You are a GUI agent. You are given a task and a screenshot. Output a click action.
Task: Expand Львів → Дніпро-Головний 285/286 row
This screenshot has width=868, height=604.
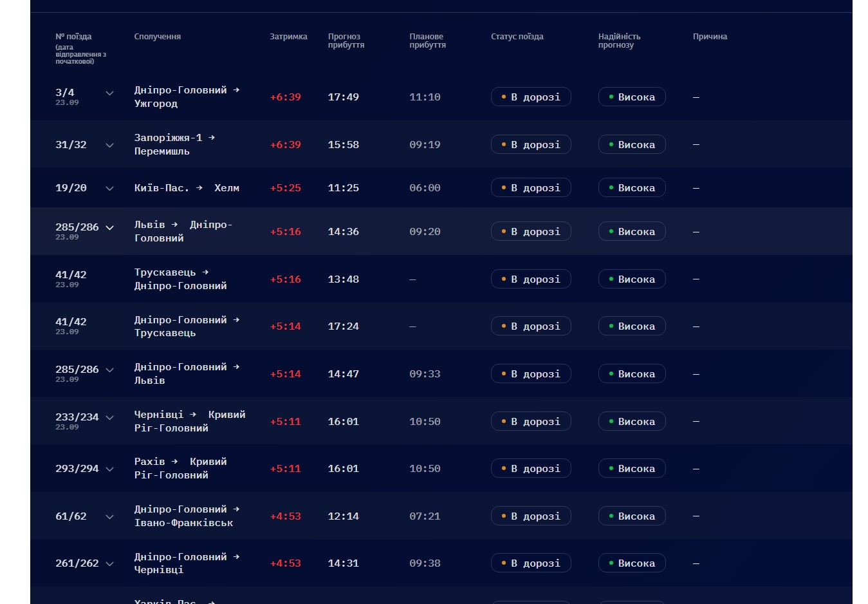pyautogui.click(x=109, y=227)
